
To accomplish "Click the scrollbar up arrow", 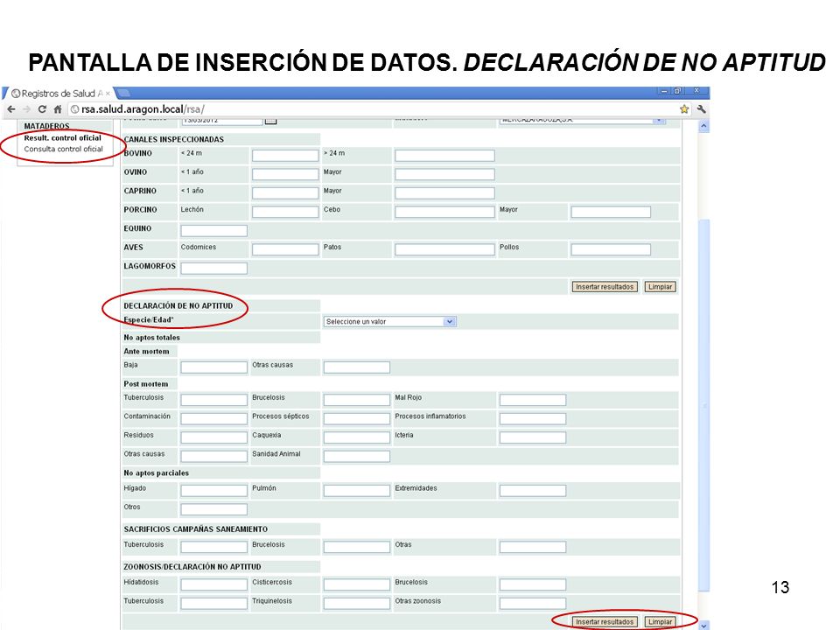I will [x=703, y=126].
